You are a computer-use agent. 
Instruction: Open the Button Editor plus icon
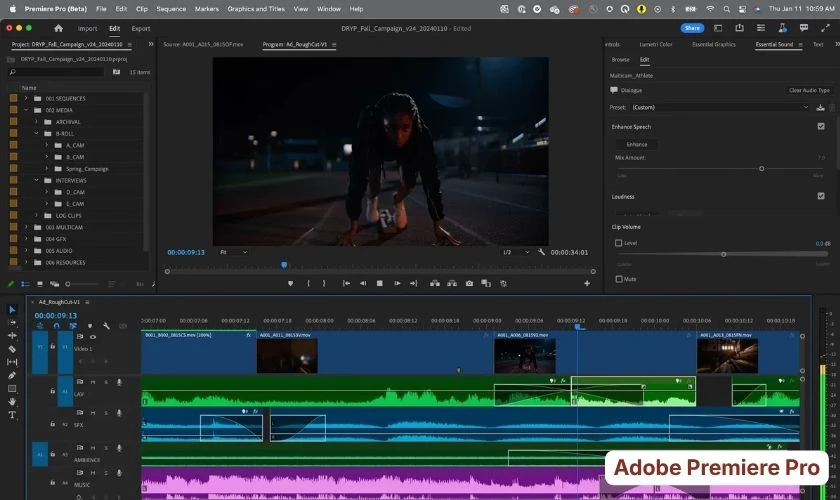587,283
